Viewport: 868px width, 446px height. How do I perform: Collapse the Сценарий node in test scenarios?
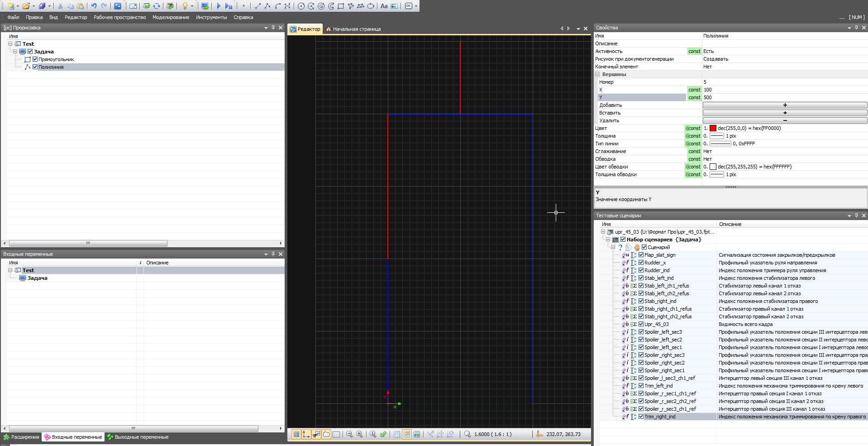coord(613,247)
